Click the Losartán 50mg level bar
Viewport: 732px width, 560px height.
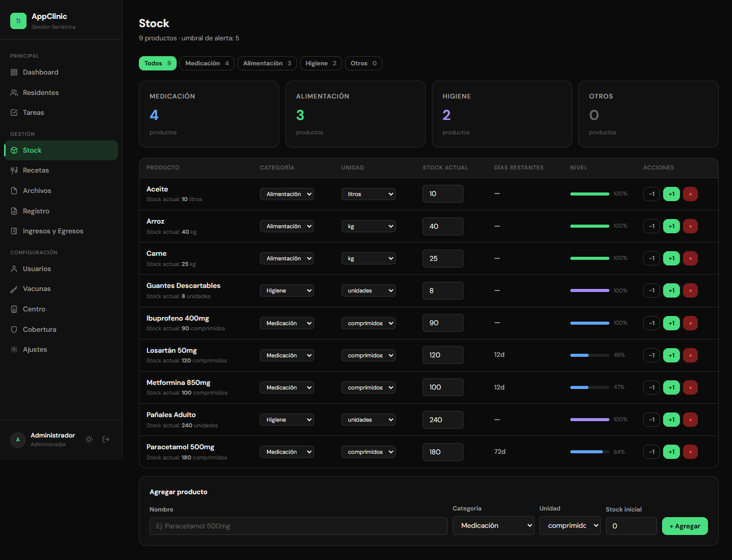click(x=590, y=355)
